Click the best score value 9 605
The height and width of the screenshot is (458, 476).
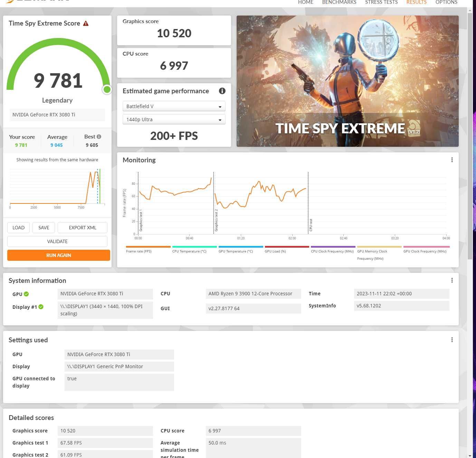[92, 145]
